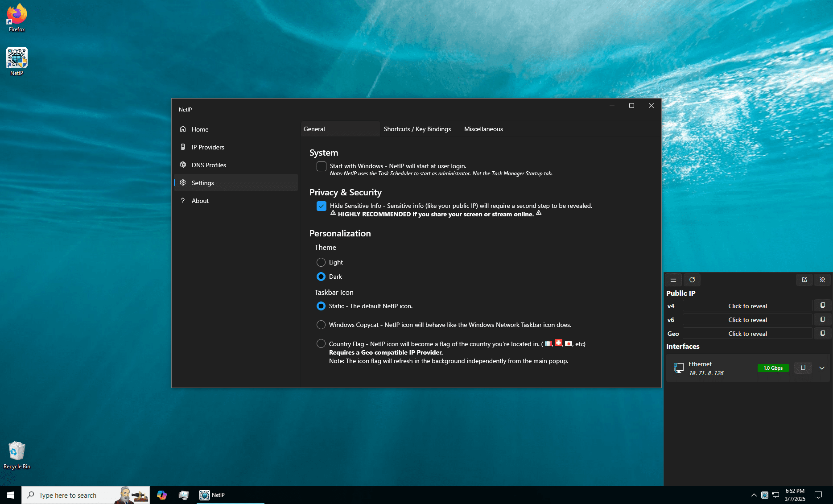Copy the Geo information
Screen dimensions: 833x504
pos(823,333)
